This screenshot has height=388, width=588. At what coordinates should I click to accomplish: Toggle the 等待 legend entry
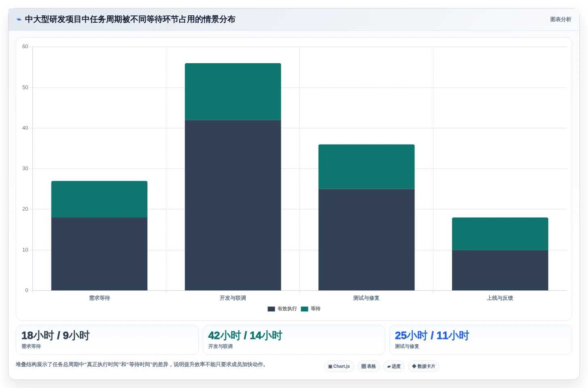coord(311,309)
